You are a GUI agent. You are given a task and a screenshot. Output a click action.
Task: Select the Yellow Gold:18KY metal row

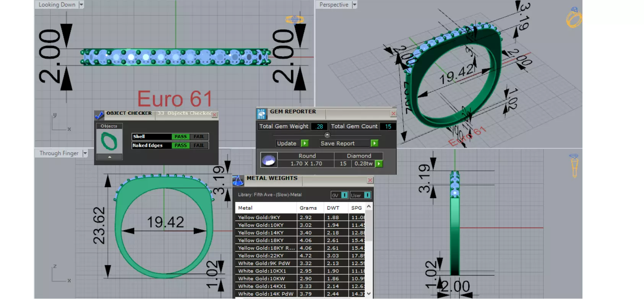[x=300, y=240]
